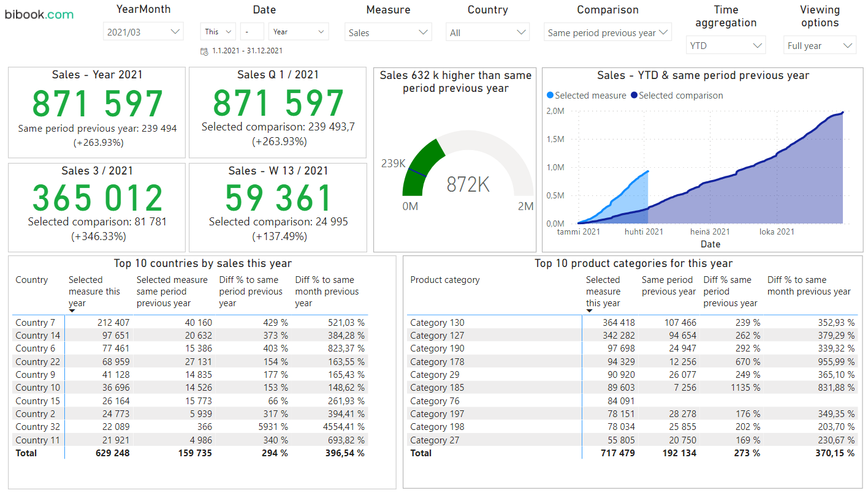Click the Date number input field
This screenshot has height=493, width=868.
[x=252, y=32]
